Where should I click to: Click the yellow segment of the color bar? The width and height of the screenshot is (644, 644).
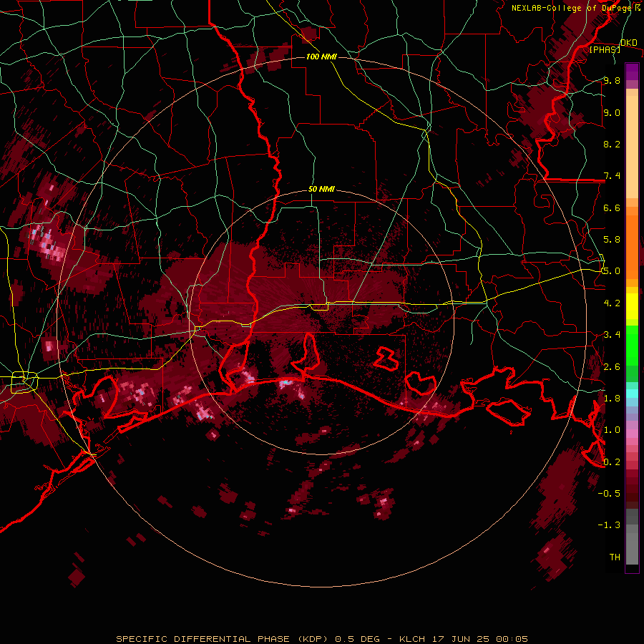[632, 306]
